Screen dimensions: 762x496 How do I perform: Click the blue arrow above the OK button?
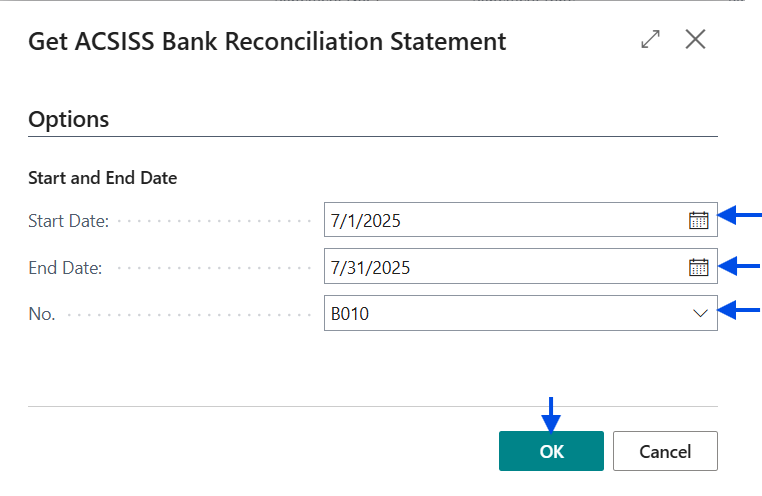click(x=551, y=412)
